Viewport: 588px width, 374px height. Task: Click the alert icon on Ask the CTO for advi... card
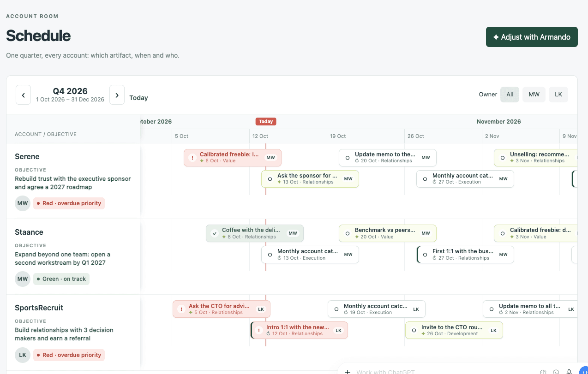tap(181, 309)
